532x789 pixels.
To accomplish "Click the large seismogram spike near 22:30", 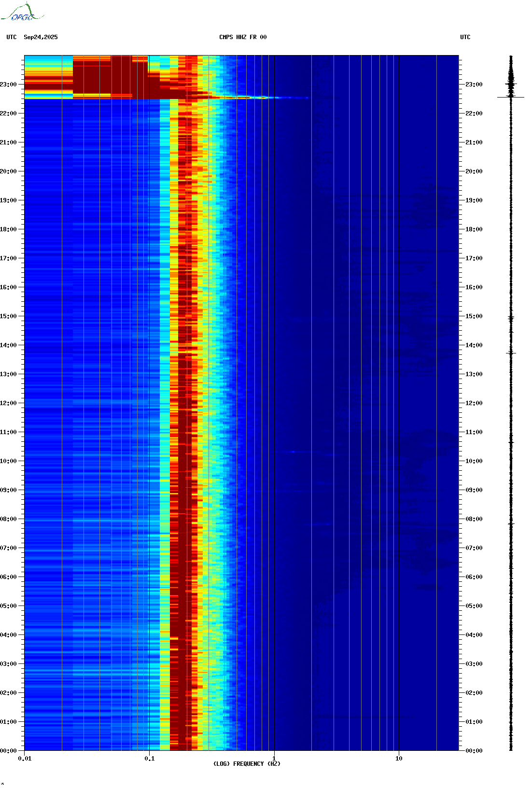I will click(x=511, y=97).
